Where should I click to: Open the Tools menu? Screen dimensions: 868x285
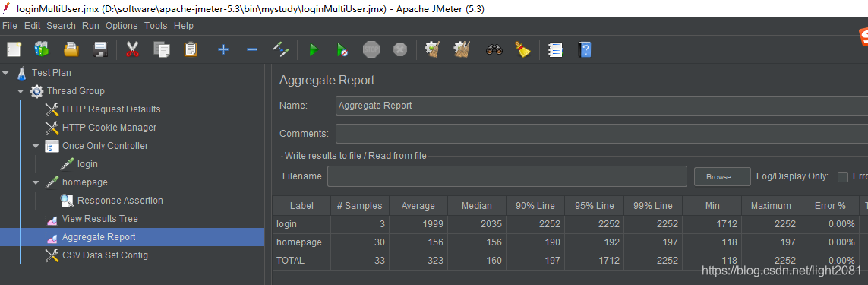[x=156, y=26]
